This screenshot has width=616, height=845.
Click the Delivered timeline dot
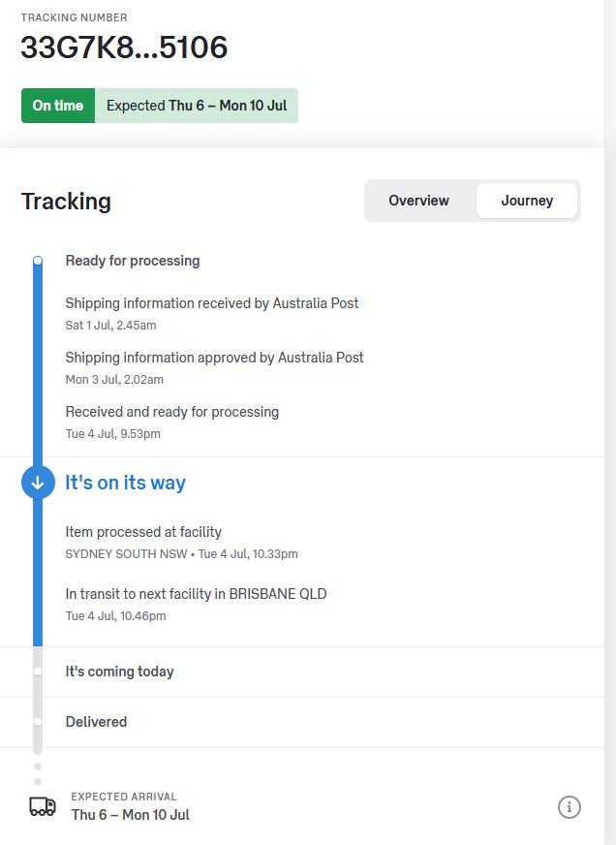coord(38,722)
